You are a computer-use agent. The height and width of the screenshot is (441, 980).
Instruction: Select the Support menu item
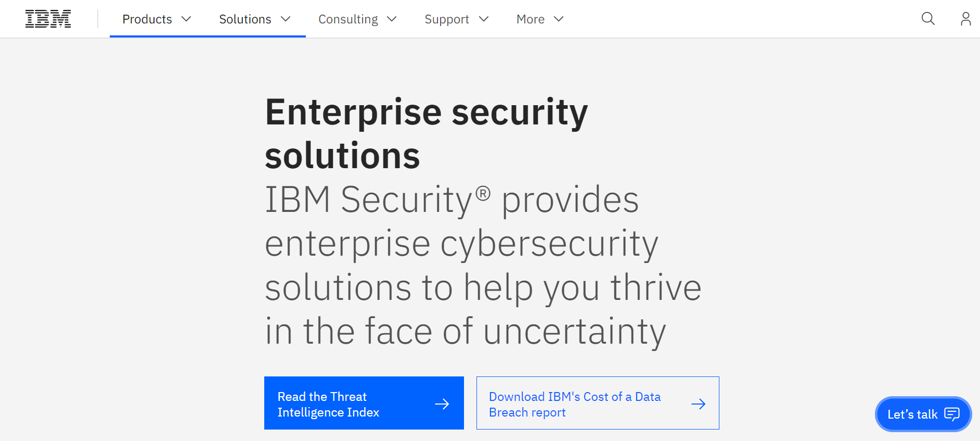click(447, 19)
